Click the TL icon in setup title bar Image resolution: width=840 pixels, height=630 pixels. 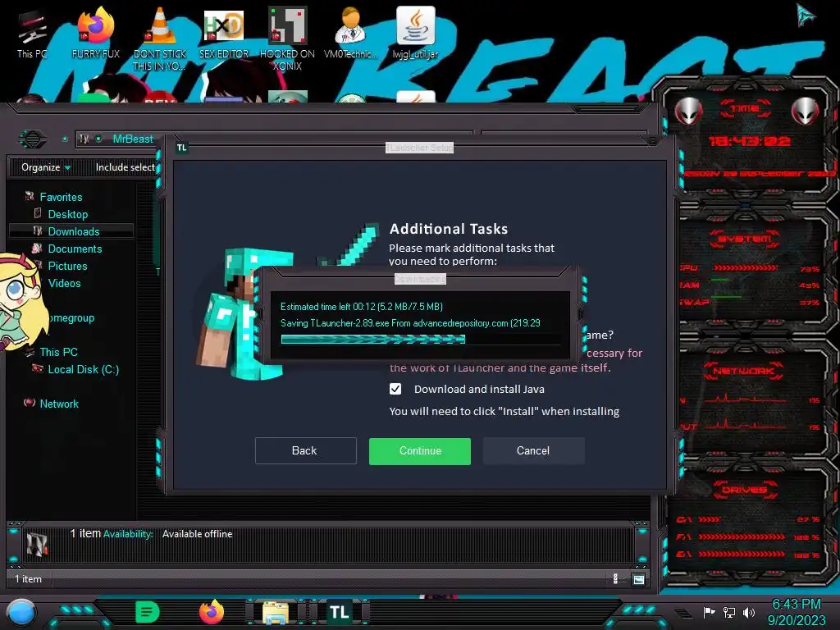coord(182,148)
